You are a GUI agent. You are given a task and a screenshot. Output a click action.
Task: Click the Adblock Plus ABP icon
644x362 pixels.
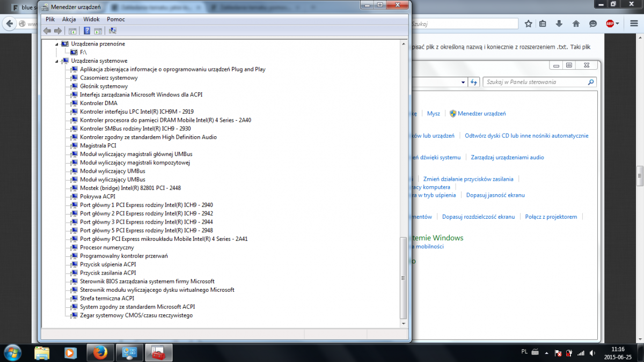610,24
